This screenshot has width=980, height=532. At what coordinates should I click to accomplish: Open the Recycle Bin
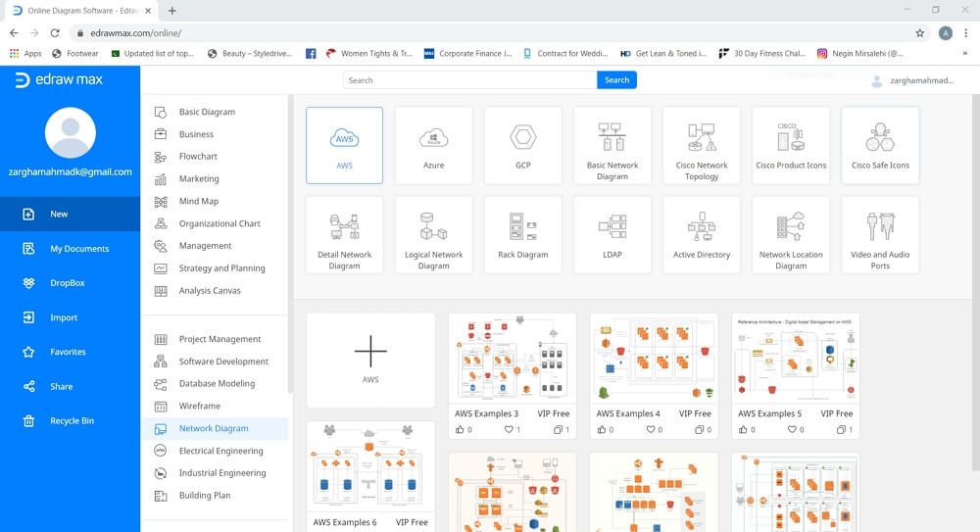(70, 420)
